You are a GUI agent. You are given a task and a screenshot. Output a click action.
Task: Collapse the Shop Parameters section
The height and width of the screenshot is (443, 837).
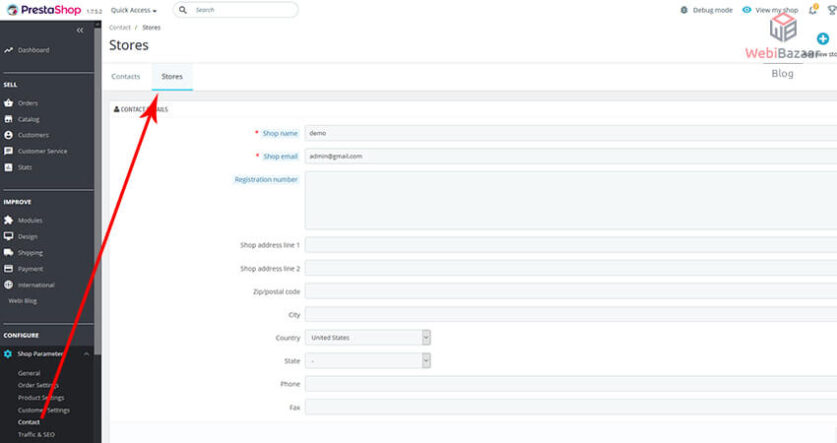click(x=86, y=354)
